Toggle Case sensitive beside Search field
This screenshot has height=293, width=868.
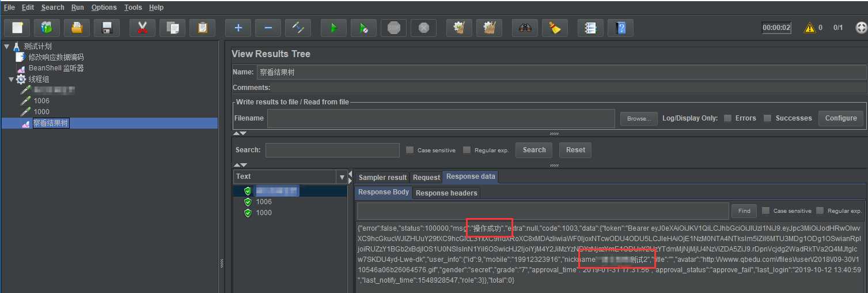coord(410,150)
